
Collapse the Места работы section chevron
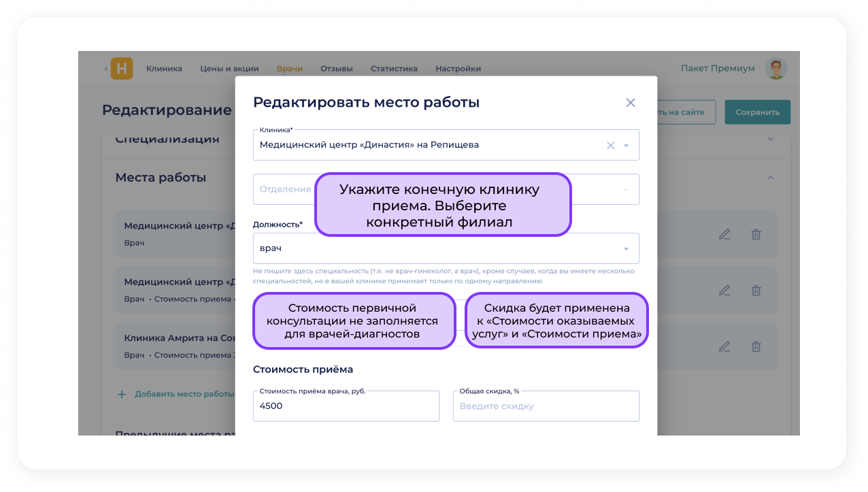coord(771,178)
